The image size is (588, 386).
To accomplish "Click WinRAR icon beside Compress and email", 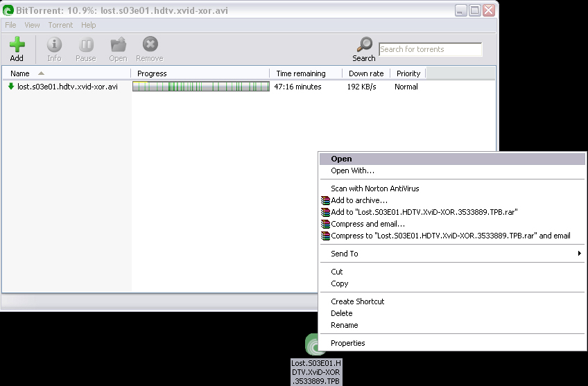I will point(325,224).
